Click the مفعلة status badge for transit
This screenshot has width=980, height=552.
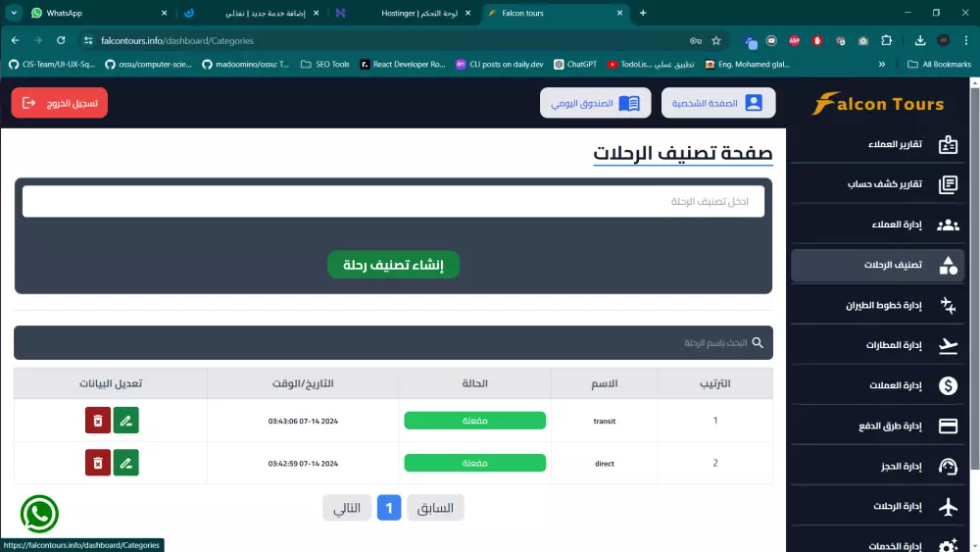coord(475,420)
